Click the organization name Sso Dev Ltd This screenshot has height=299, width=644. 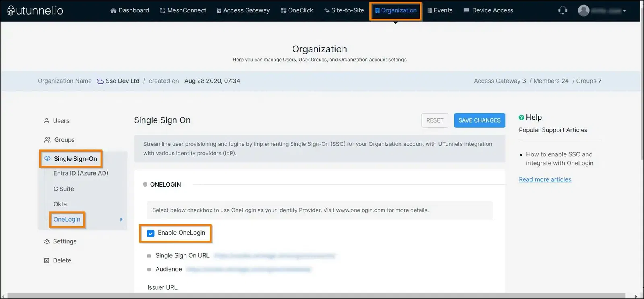[x=122, y=81]
